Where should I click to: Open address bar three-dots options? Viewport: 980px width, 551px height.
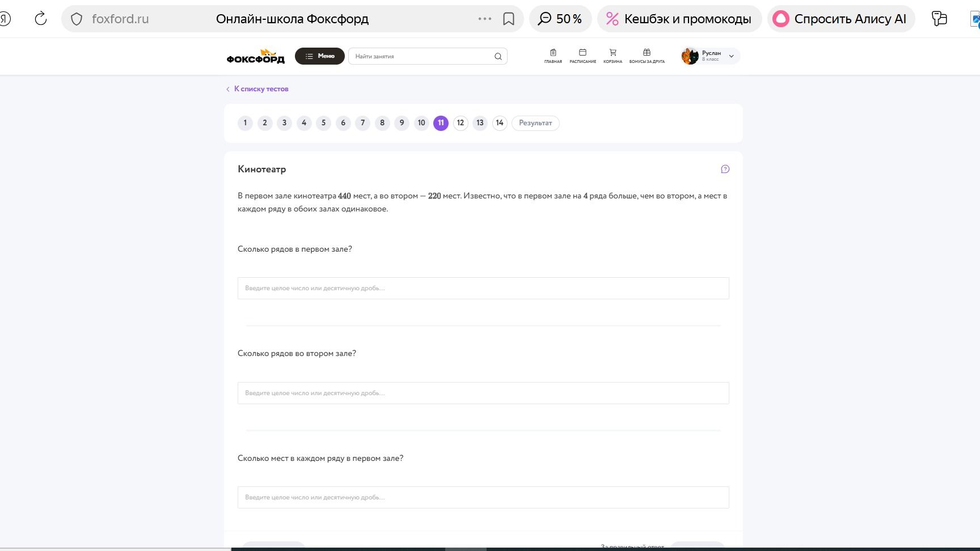(x=485, y=19)
